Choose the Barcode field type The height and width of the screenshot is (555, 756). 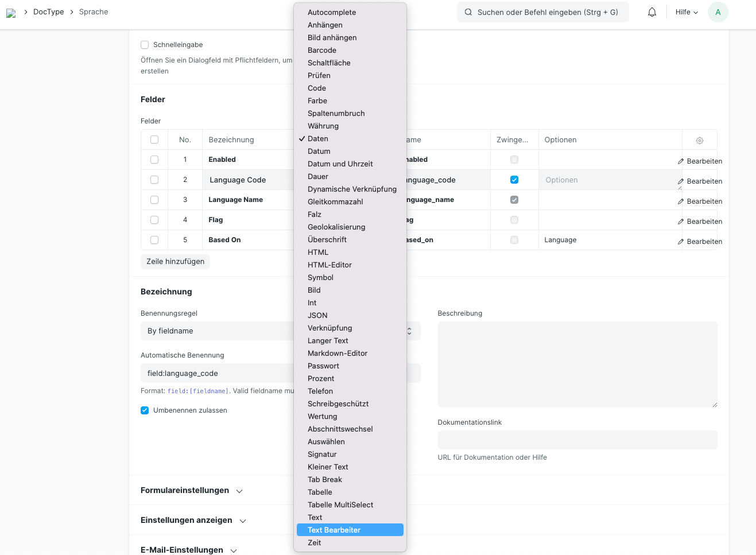[x=350, y=51]
